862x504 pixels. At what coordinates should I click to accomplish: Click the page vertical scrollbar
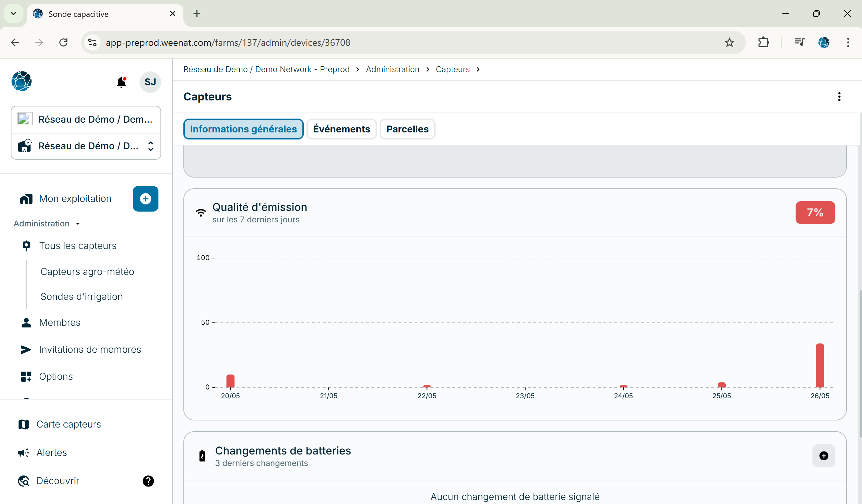[860, 364]
